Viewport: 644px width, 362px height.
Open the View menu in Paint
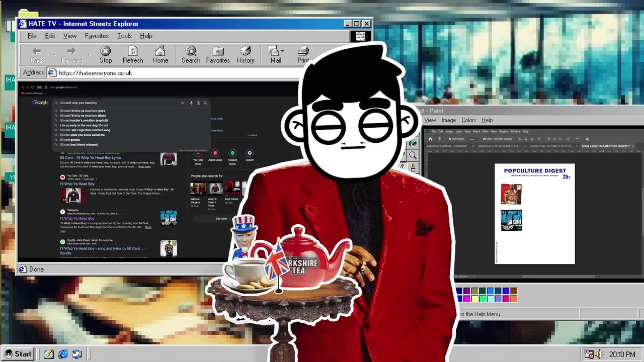coord(430,120)
